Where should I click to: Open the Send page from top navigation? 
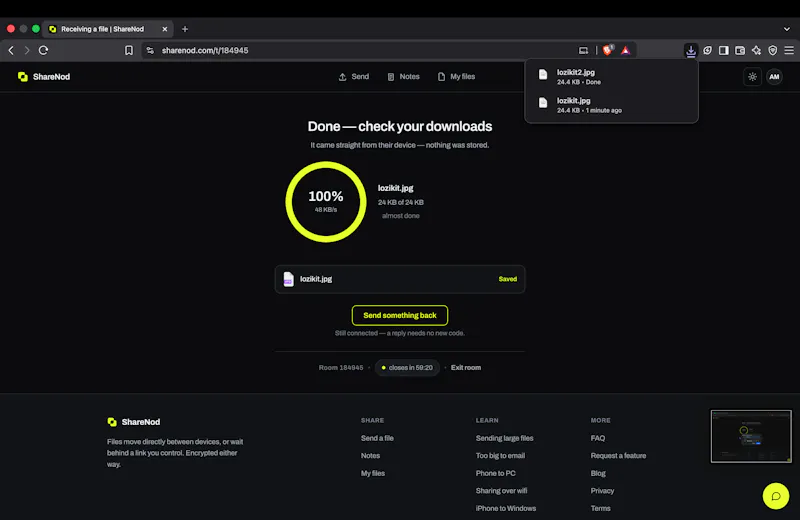tap(354, 77)
